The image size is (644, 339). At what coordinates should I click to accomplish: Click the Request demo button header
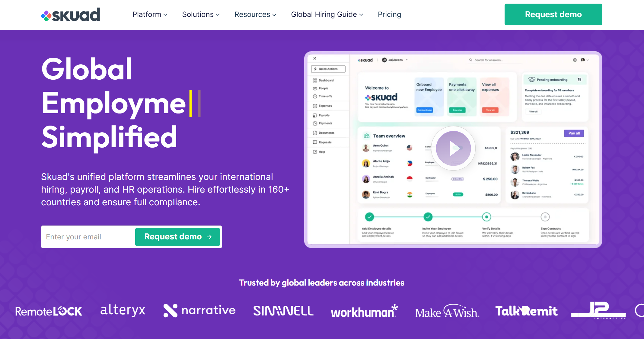click(x=553, y=14)
